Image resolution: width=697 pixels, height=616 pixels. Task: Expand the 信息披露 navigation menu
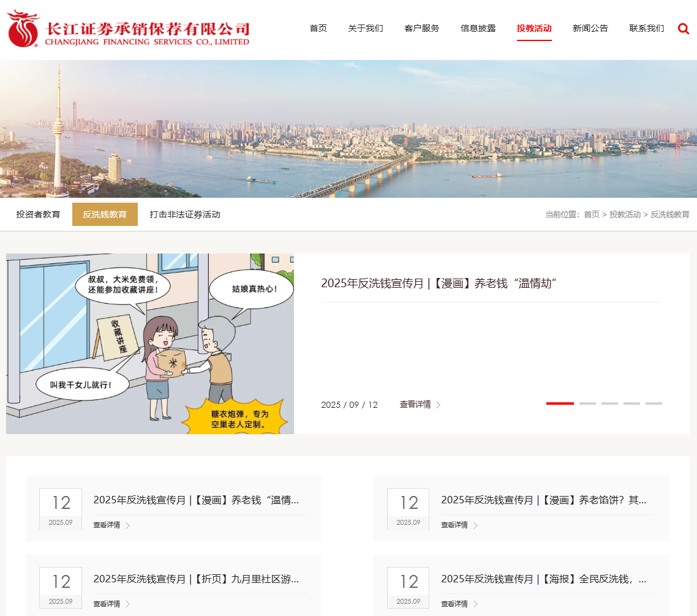[478, 28]
